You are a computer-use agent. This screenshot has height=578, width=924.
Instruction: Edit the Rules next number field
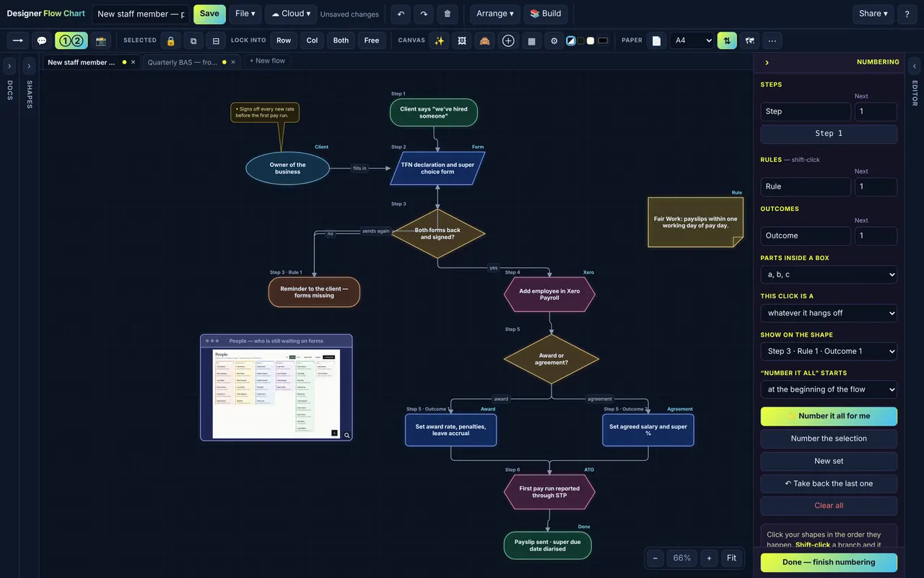coord(876,186)
